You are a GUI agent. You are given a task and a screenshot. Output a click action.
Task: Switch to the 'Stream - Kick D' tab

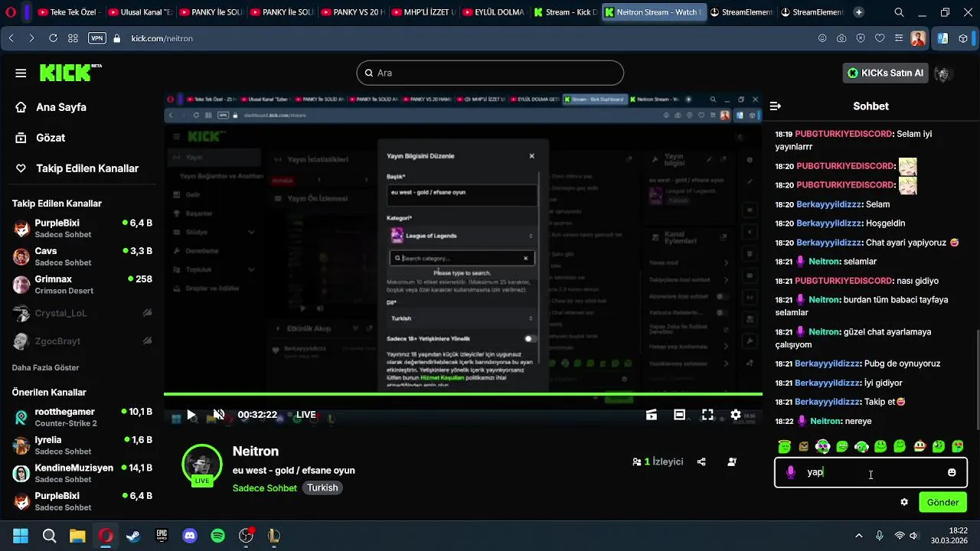[566, 12]
